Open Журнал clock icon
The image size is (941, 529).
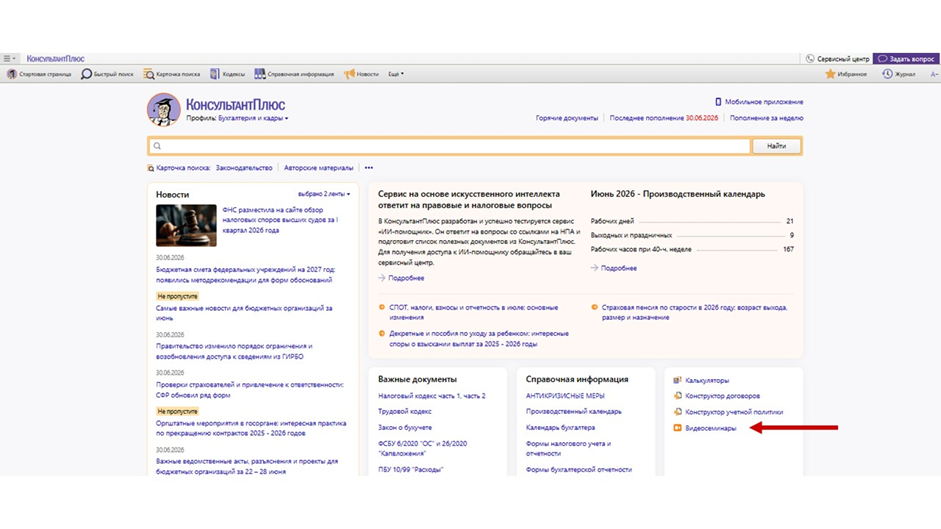point(887,74)
